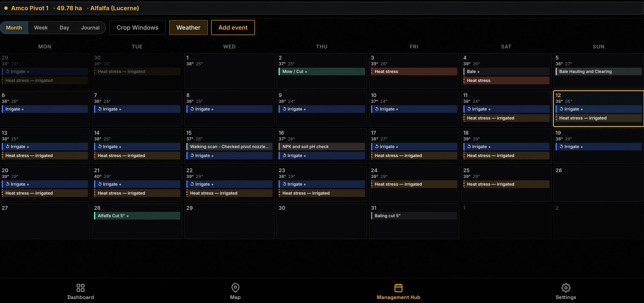The width and height of the screenshot is (644, 303).
Task: Click recurring icon on July 15 Irrigate
Action: pyautogui.click(x=192, y=156)
